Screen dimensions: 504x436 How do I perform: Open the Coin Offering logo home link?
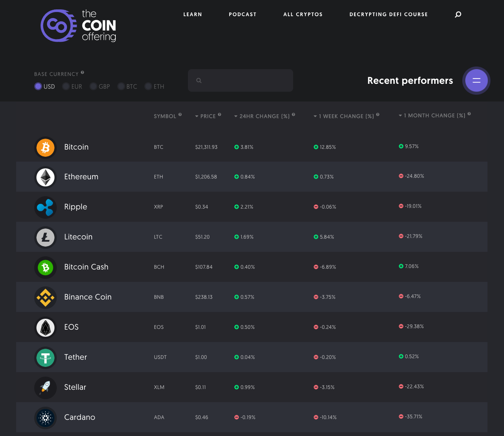click(78, 26)
